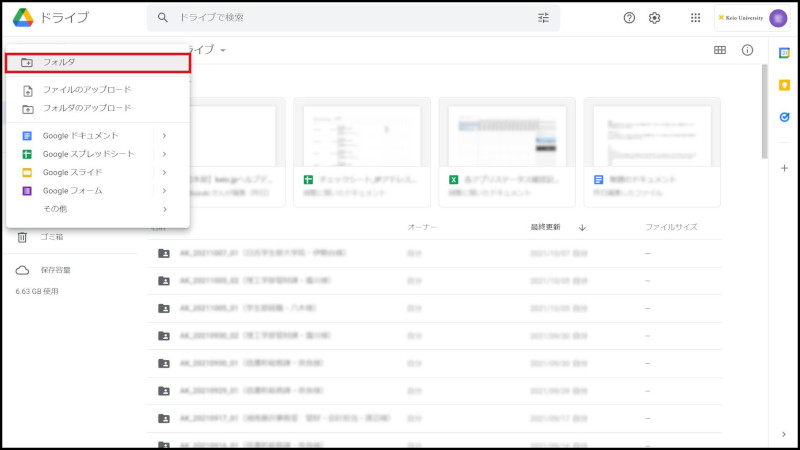800x450 pixels.
Task: Open Google Tasks side panel icon
Action: 784,117
